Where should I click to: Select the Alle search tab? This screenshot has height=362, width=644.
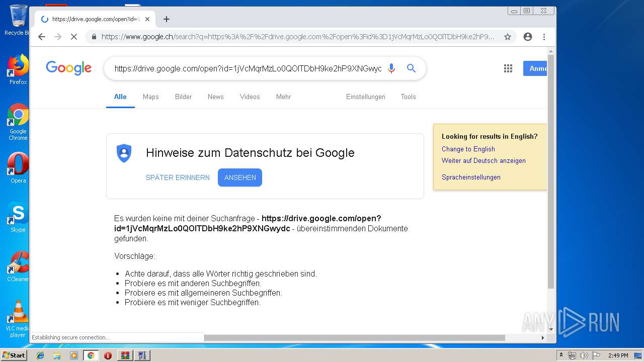(x=120, y=97)
